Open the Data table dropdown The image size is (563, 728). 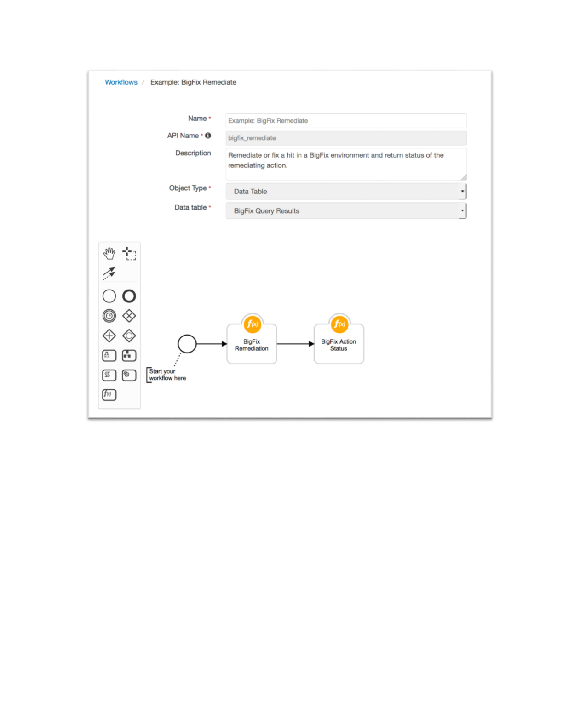pyautogui.click(x=346, y=210)
